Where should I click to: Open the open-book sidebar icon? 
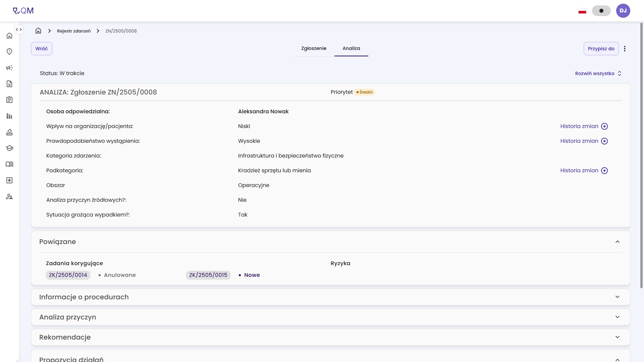[x=9, y=164]
